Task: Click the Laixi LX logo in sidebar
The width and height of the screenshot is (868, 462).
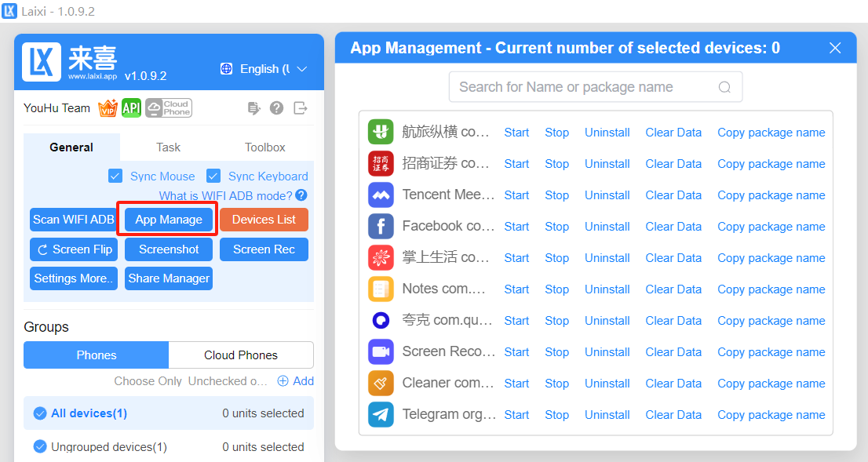Action: pyautogui.click(x=42, y=61)
